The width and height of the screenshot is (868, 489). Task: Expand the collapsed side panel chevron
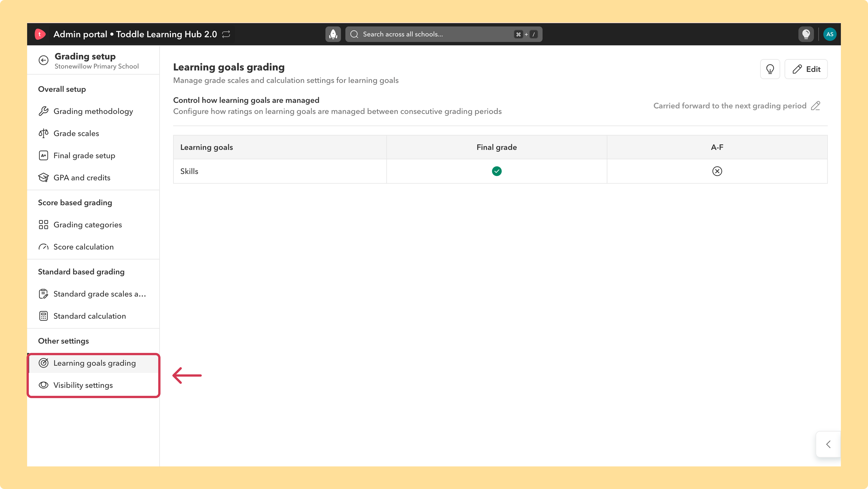[828, 444]
